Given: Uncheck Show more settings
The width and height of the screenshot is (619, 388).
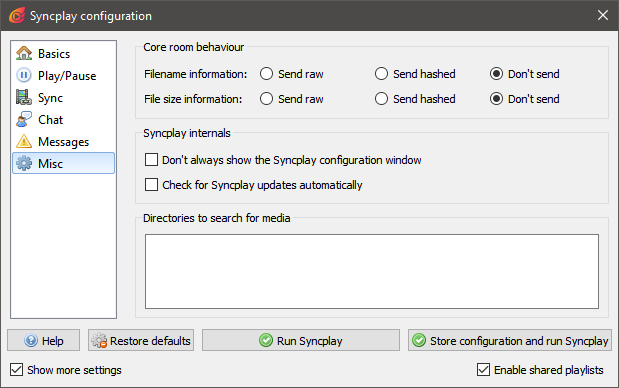Looking at the screenshot, I should pos(17,370).
